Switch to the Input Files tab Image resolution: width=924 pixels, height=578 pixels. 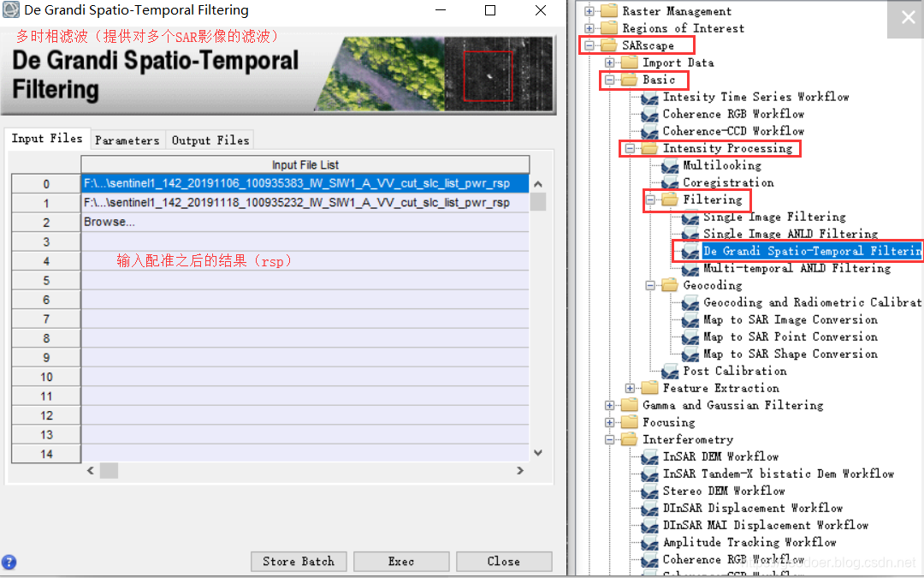47,139
